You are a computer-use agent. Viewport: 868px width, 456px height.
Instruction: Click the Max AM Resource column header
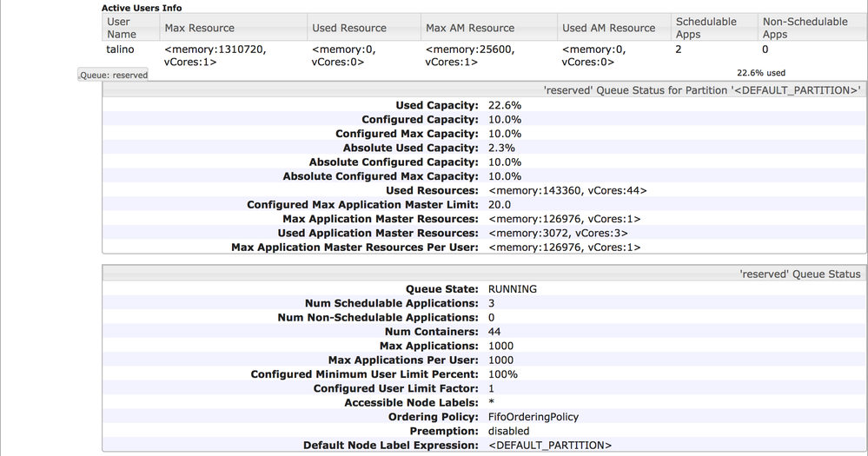(470, 28)
